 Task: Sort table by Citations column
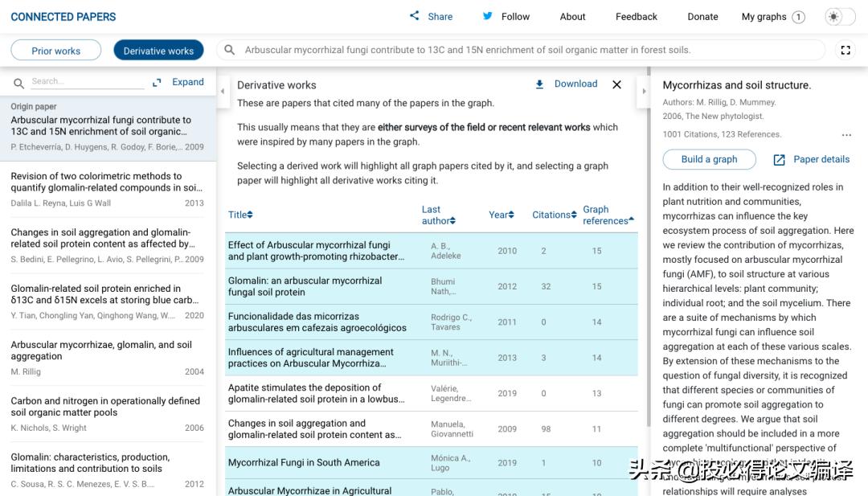click(x=554, y=215)
